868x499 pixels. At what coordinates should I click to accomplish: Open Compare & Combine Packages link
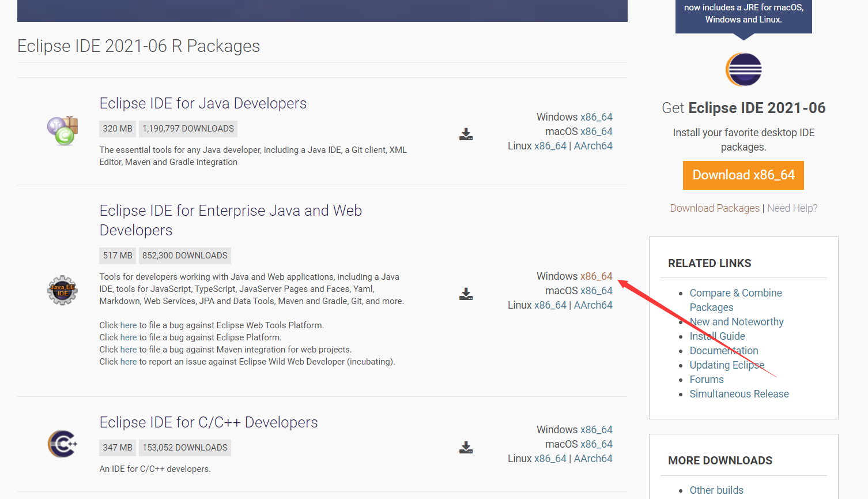(735, 300)
